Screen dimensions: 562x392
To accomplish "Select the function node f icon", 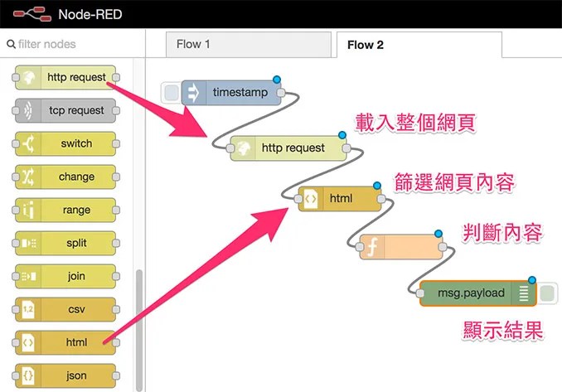I will click(x=372, y=247).
